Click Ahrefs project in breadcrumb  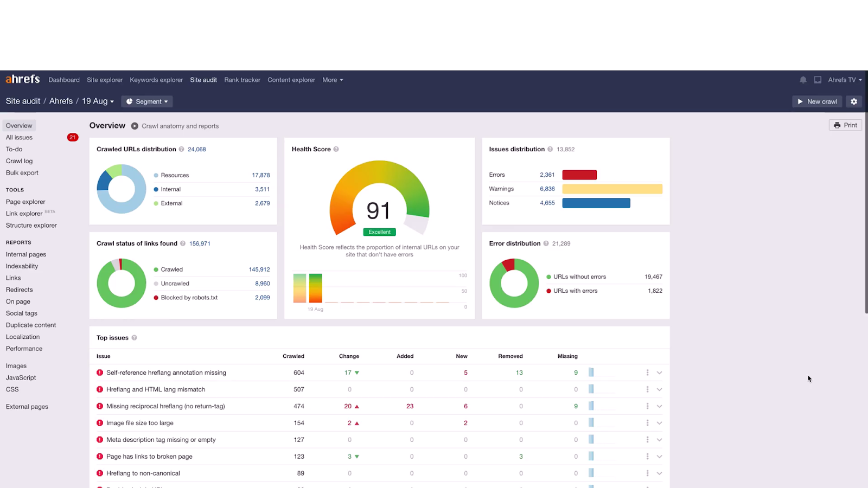(x=61, y=101)
